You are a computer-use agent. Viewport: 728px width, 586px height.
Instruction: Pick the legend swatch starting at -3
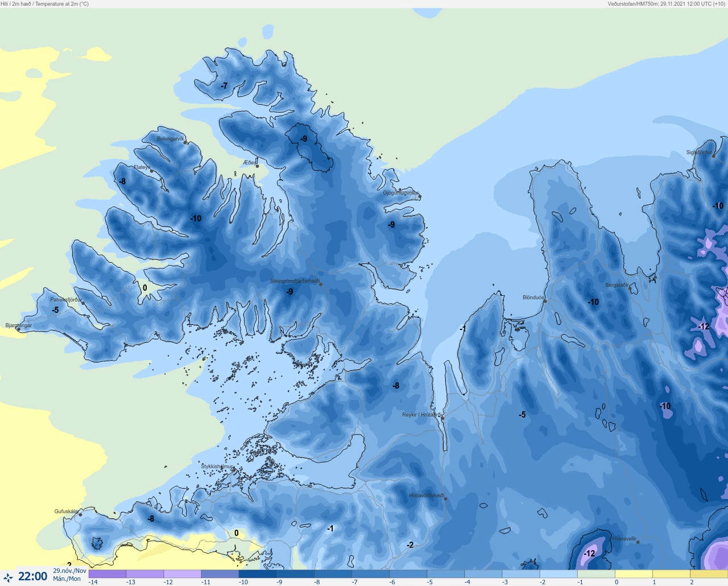point(521,574)
